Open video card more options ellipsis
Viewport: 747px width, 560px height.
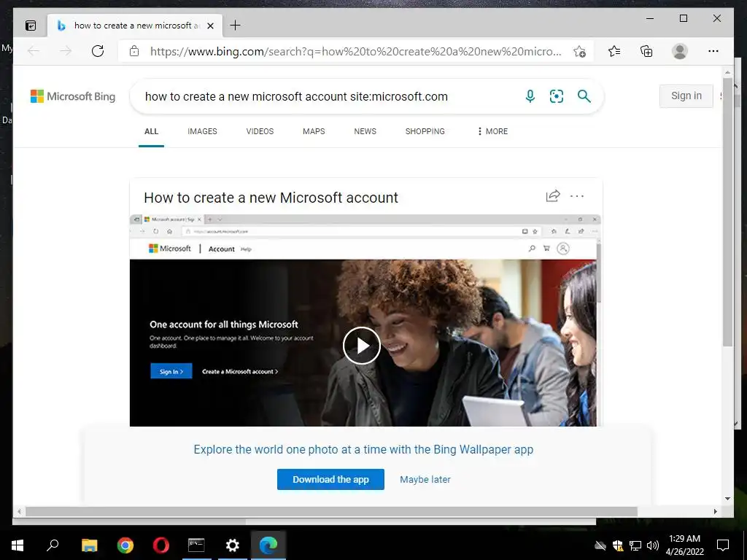point(577,196)
